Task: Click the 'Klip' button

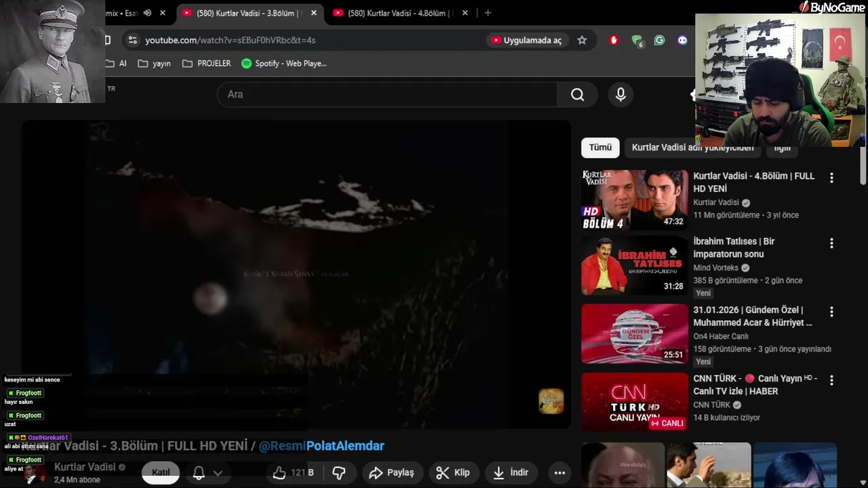Action: point(453,472)
